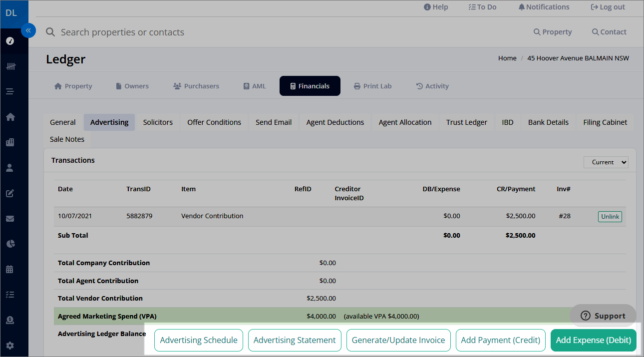Screen dimensions: 644x357
Task: Collapse the sidebar with the double-chevron button
Action: pyautogui.click(x=28, y=30)
